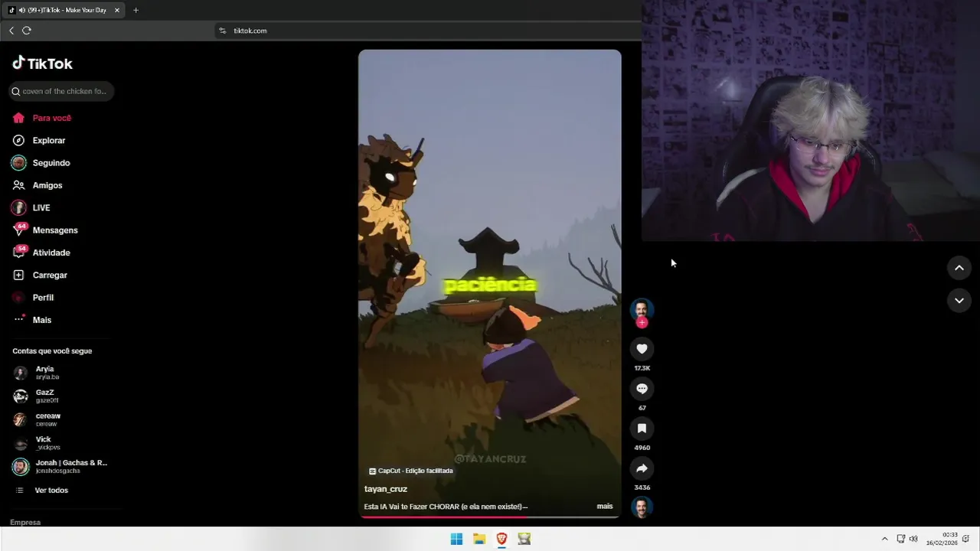Click CapCut - Edição facilitada tag
Screen dimensions: 980x551
(x=411, y=471)
